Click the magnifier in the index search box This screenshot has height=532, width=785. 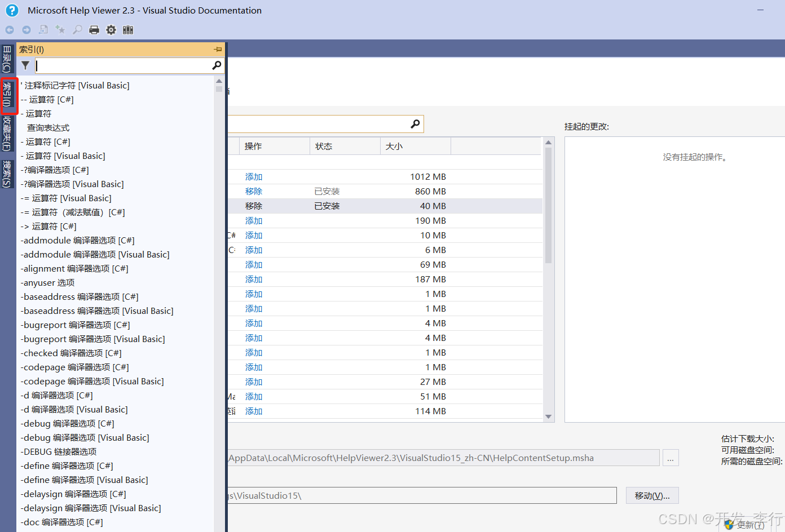217,65
